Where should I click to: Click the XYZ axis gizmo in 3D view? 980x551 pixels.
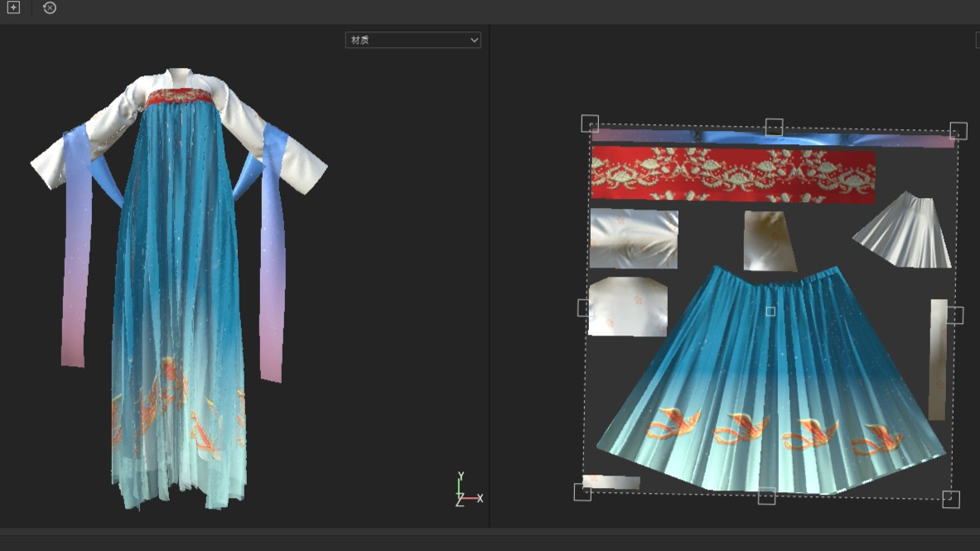click(464, 491)
